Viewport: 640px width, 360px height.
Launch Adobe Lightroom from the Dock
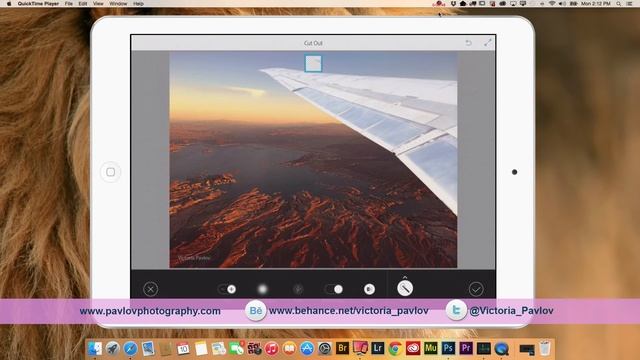pos(378,348)
